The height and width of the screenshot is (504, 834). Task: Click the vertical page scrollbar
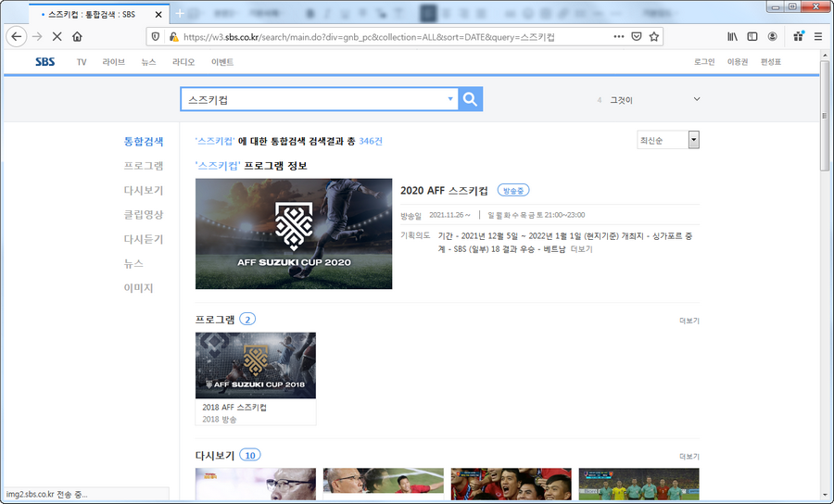(x=825, y=116)
